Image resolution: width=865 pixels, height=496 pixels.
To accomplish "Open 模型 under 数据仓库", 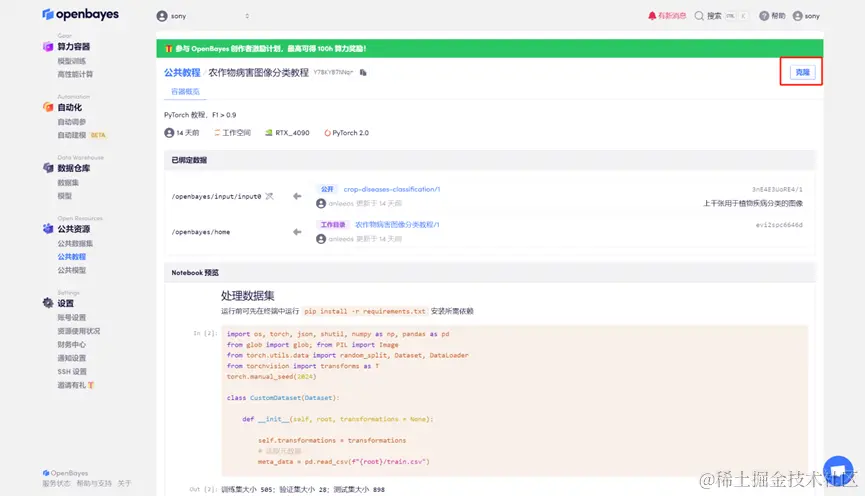I will [x=65, y=196].
